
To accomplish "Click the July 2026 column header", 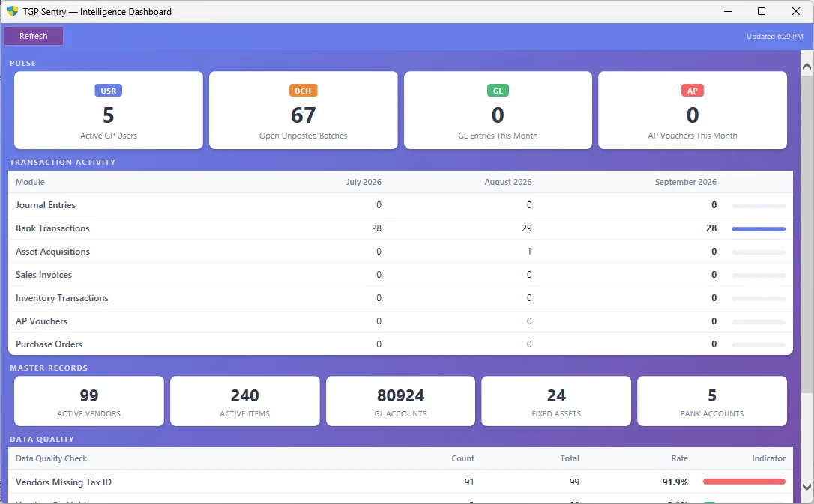I will pos(364,182).
